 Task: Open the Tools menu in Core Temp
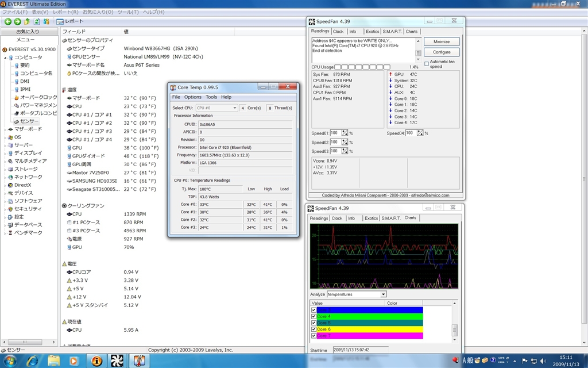tap(211, 97)
